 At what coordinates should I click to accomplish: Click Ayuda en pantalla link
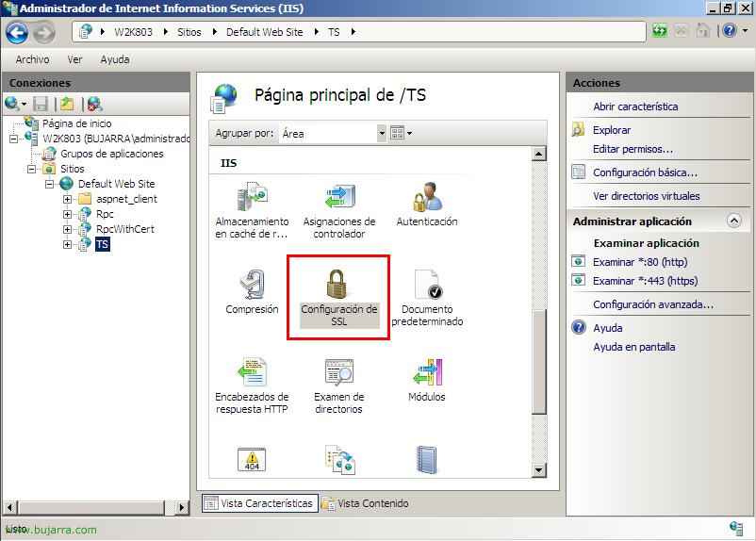(634, 347)
